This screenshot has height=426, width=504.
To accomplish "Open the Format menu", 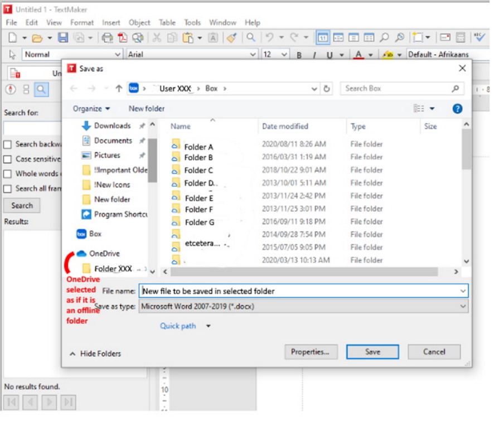I will (x=82, y=23).
